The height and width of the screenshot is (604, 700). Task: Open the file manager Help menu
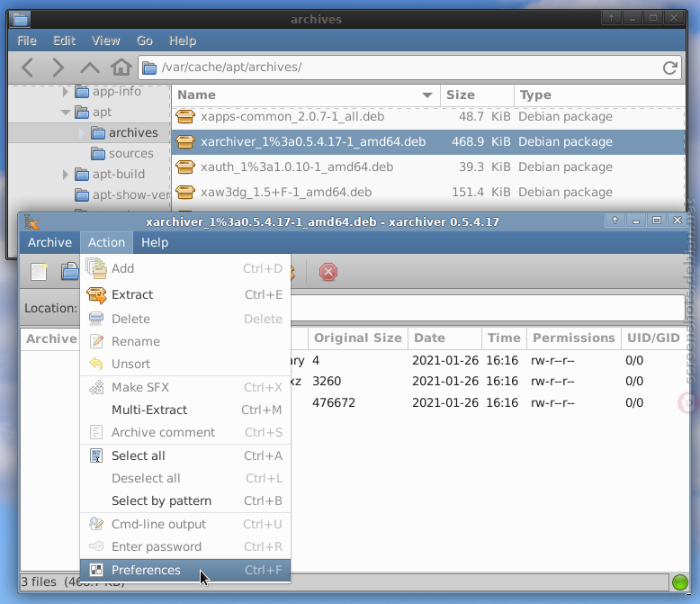coord(183,41)
